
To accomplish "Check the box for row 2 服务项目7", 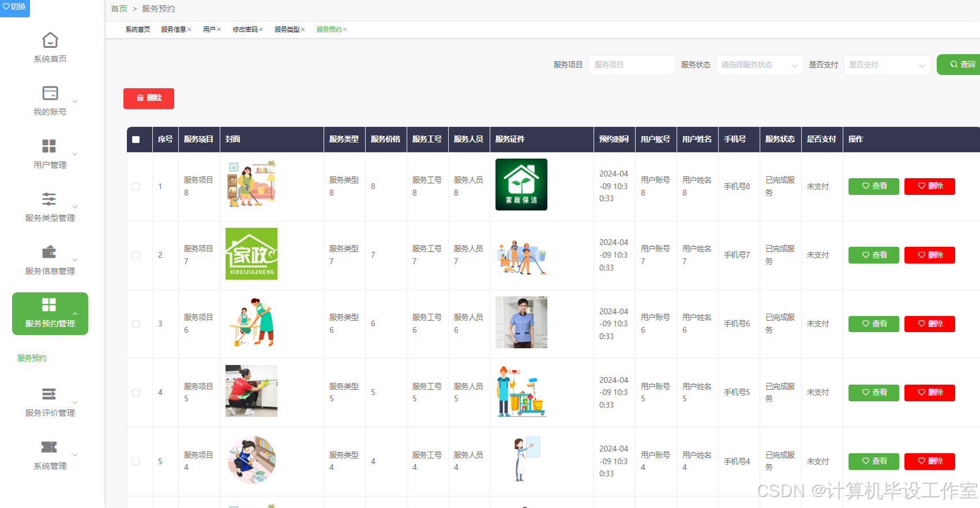I will 136,255.
